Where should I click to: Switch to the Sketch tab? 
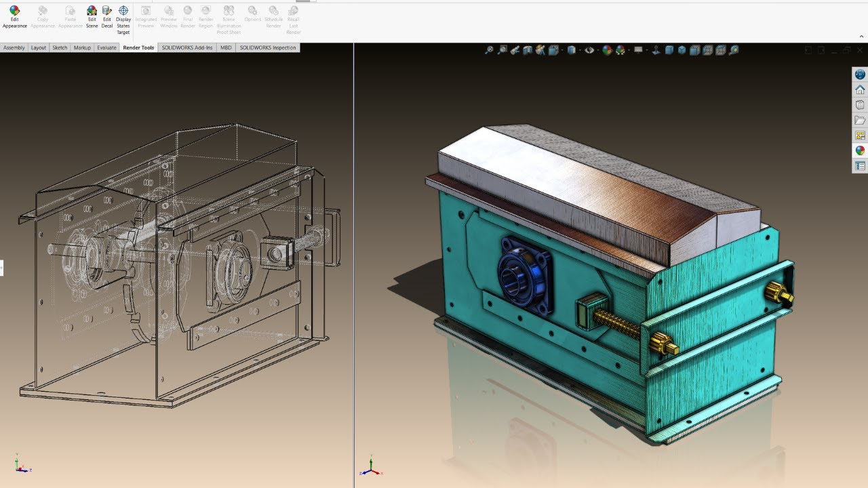(x=60, y=48)
